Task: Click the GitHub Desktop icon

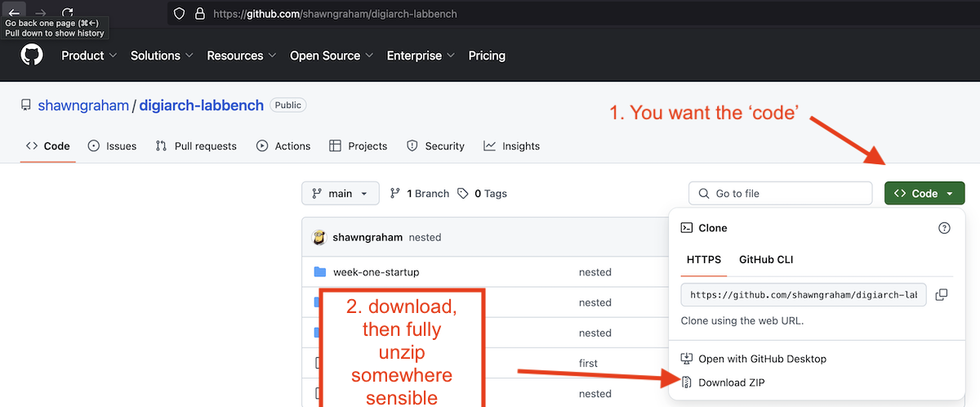Action: tap(687, 359)
